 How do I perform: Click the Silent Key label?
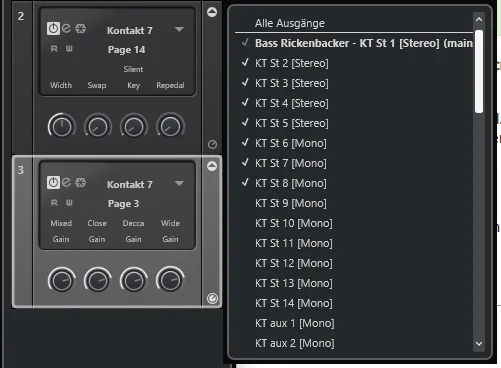pyautogui.click(x=133, y=77)
